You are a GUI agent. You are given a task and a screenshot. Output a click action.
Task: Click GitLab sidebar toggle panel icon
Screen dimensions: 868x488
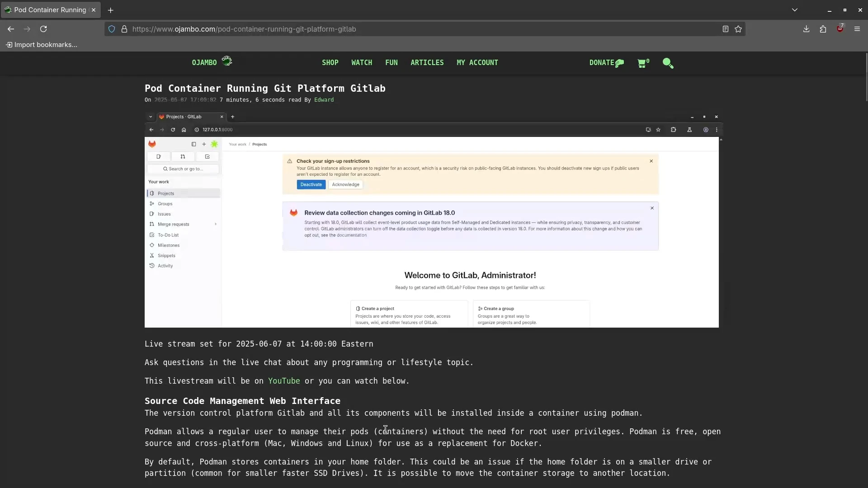193,144
